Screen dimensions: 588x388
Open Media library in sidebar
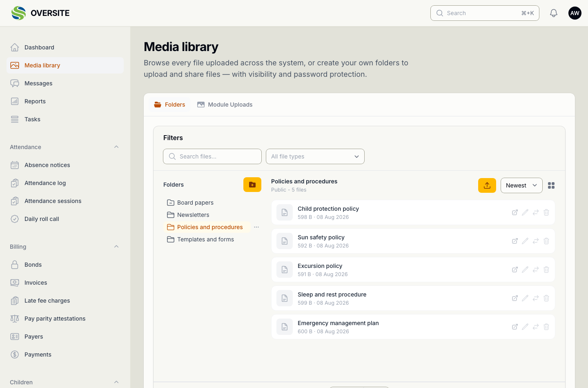pyautogui.click(x=65, y=65)
